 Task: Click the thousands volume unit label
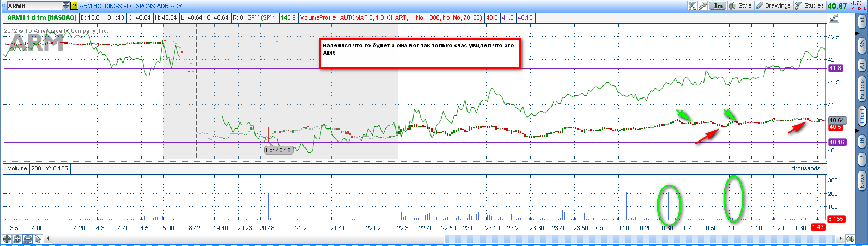click(806, 168)
